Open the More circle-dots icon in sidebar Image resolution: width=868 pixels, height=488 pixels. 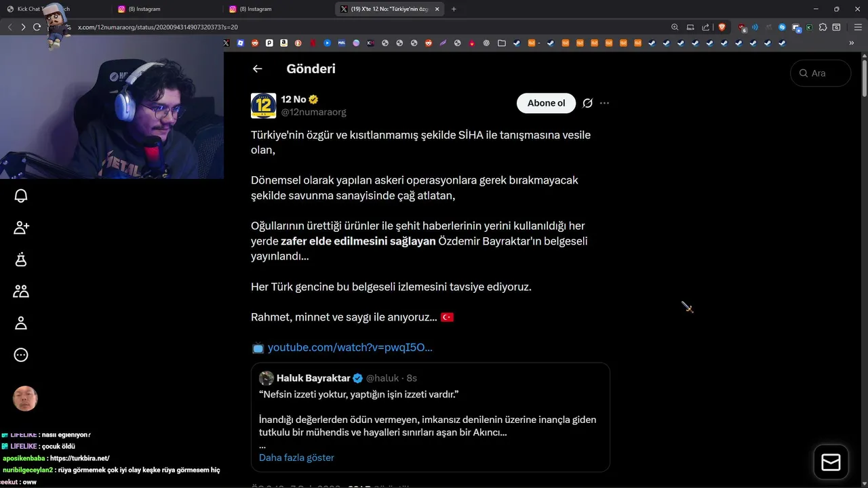click(21, 355)
